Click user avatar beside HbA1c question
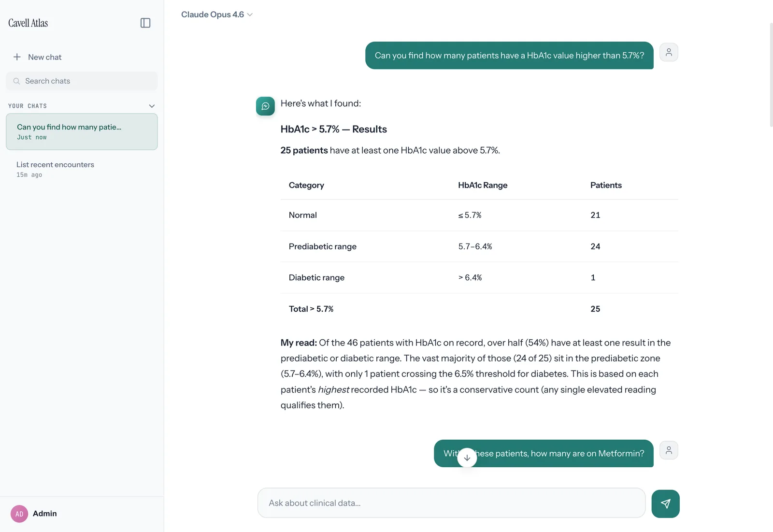Screen dimensions: 773x532 (x=669, y=52)
